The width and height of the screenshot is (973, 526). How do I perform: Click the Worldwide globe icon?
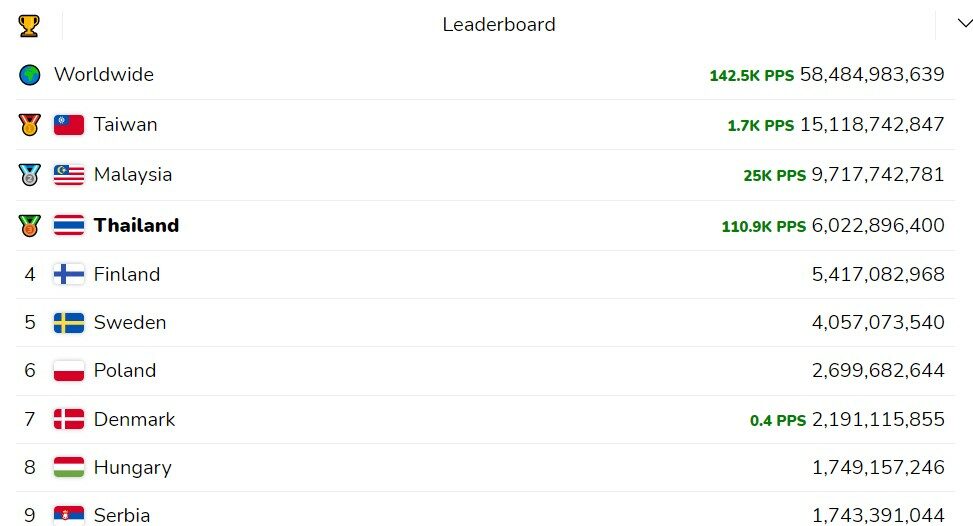tap(30, 75)
